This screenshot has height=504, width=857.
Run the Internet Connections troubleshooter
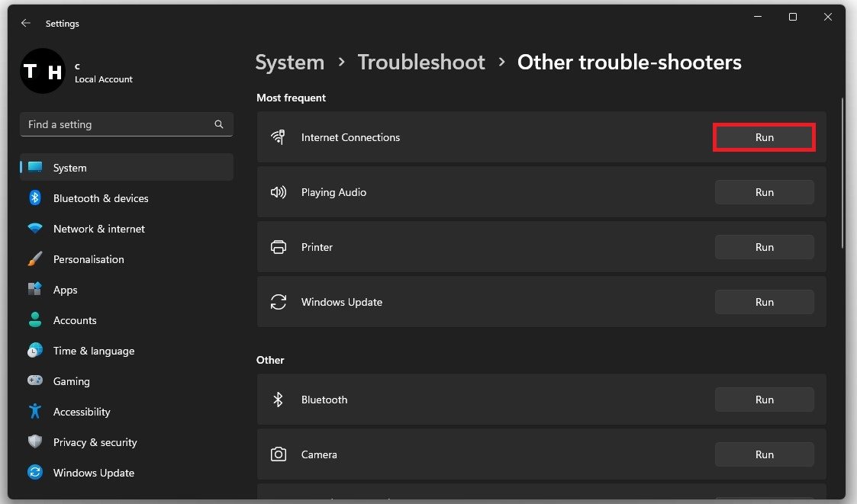[764, 138]
